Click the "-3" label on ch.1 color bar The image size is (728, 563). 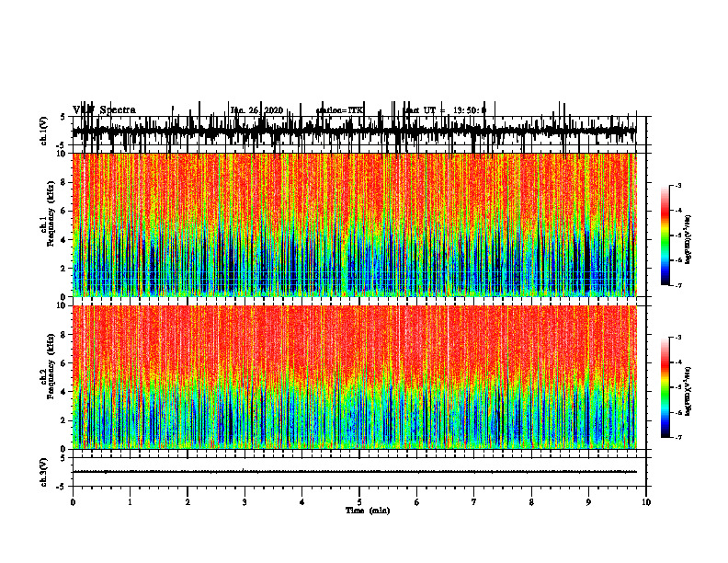pos(677,186)
